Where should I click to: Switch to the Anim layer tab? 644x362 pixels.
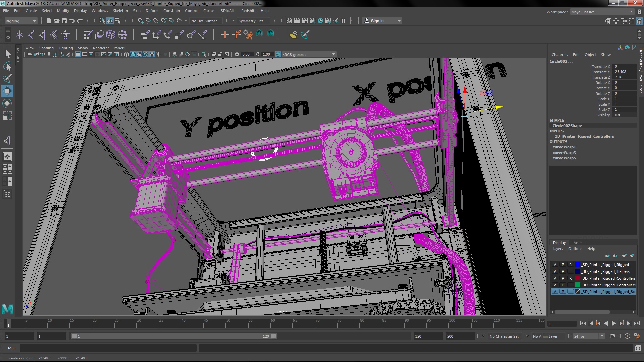coord(578,243)
